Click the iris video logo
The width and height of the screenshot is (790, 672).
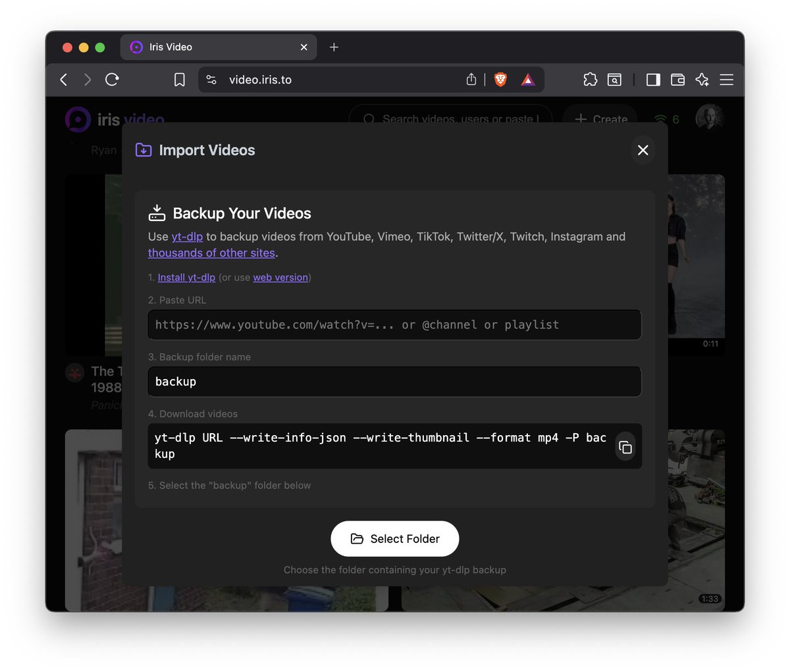click(x=115, y=119)
